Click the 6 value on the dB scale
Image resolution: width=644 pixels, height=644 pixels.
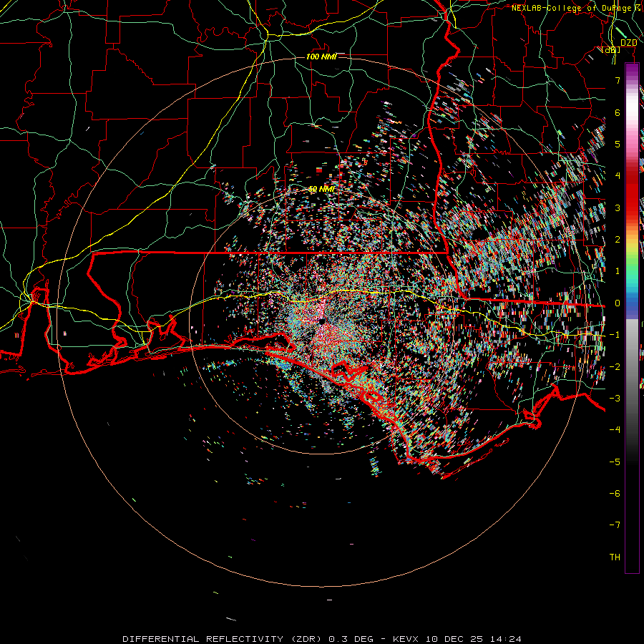point(618,112)
